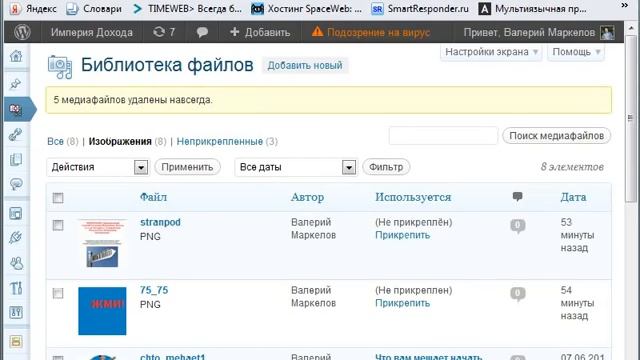Click the Поиск медиафайлов button

[x=556, y=136]
